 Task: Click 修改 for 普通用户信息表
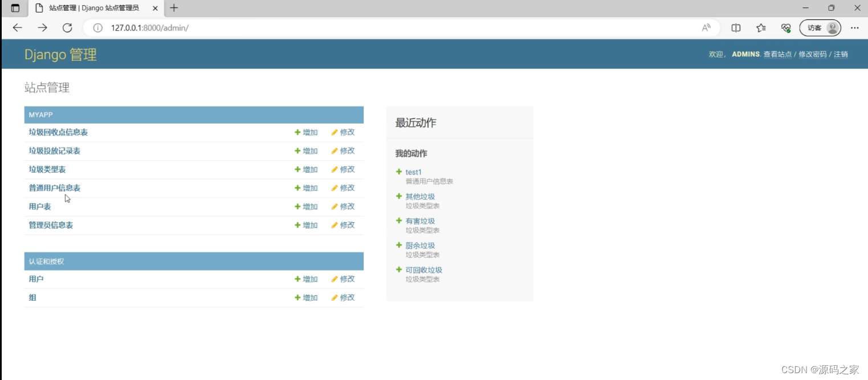point(343,188)
